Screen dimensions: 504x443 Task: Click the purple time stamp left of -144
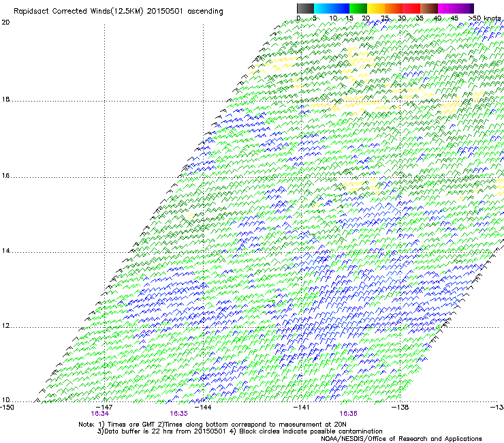178,414
